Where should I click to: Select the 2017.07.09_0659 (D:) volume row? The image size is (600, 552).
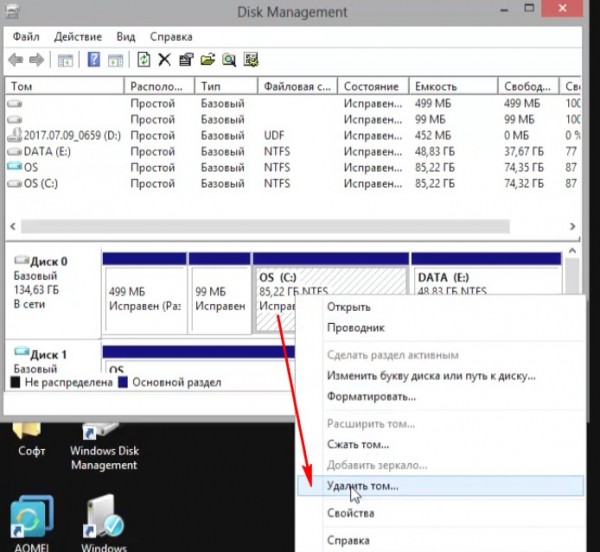293,135
